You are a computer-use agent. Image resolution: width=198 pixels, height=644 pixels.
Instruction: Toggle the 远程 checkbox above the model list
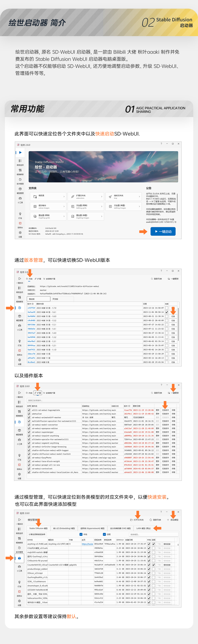tap(104, 534)
